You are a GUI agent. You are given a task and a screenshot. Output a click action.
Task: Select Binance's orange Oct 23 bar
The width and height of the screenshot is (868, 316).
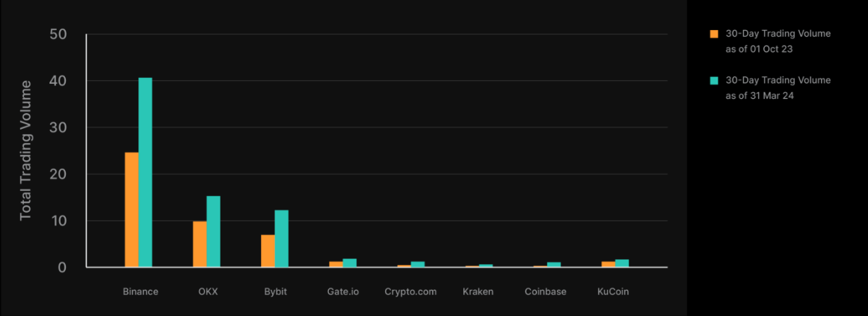(132, 210)
